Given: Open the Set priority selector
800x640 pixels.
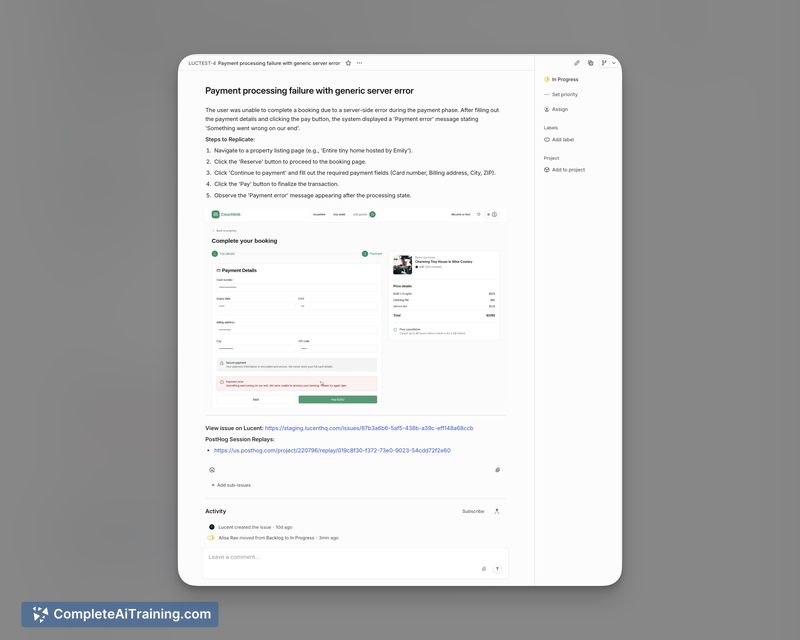Looking at the screenshot, I should [564, 94].
